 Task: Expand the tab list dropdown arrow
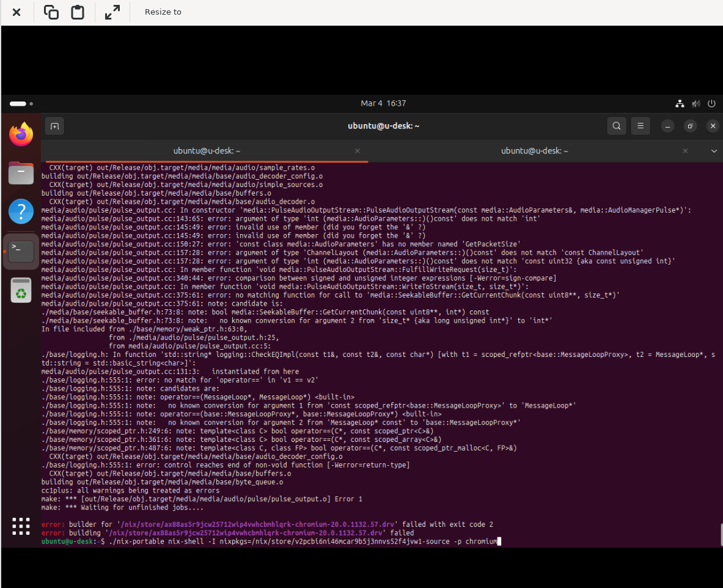pos(714,151)
